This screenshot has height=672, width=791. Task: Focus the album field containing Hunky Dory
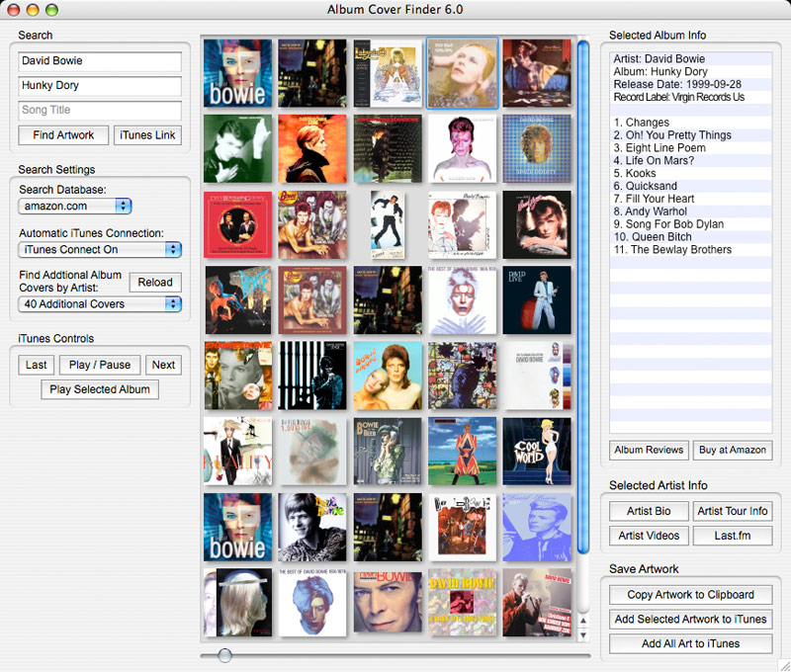pos(100,86)
